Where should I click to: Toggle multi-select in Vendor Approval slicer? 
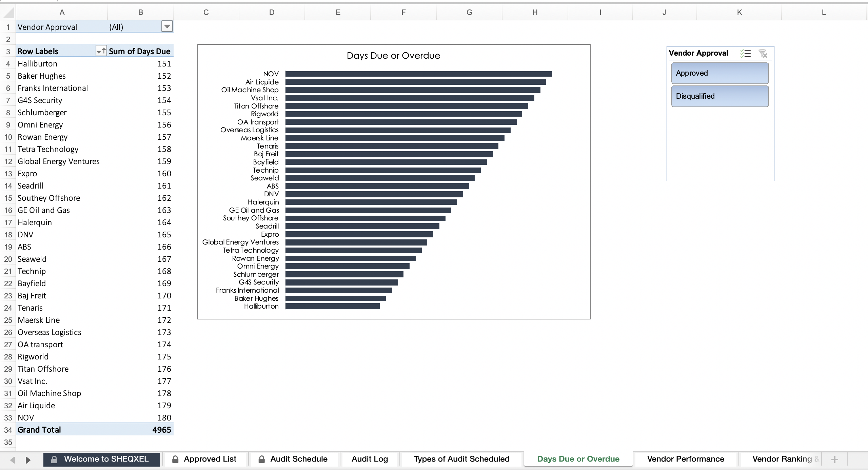(745, 53)
